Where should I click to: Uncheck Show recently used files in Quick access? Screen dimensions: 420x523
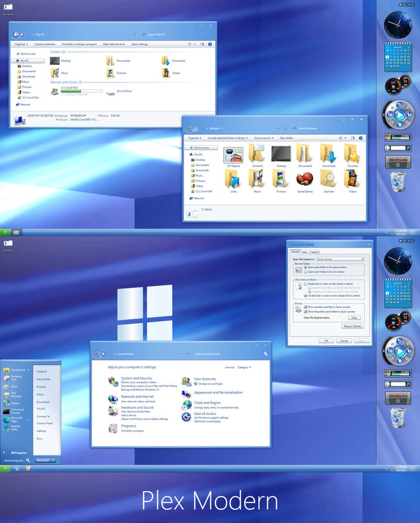306,307
